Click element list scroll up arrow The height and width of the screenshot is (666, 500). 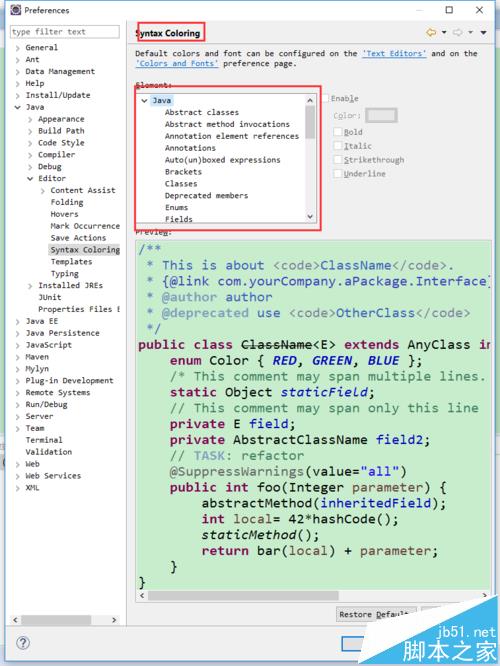(310, 101)
